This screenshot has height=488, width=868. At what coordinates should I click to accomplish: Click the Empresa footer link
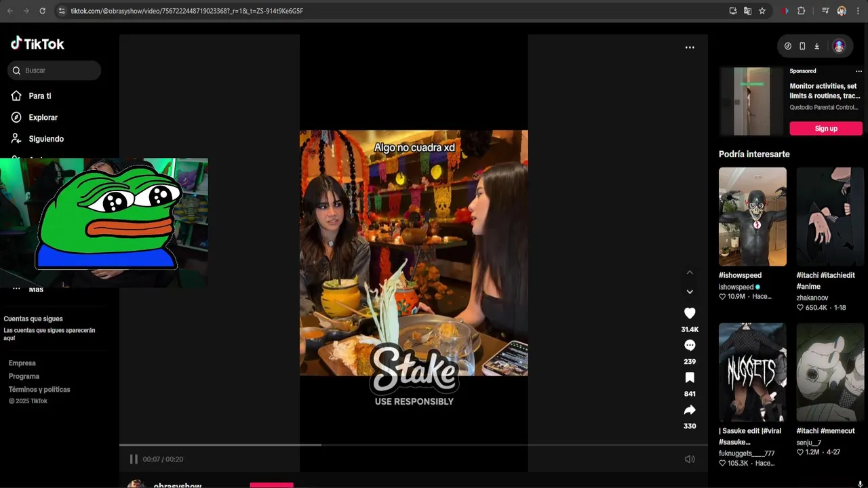(x=22, y=363)
